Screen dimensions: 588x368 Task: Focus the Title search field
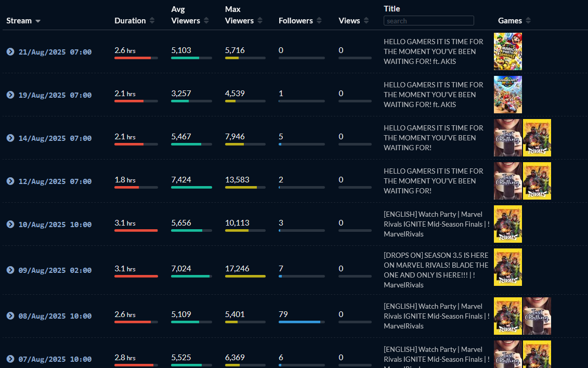pos(428,21)
